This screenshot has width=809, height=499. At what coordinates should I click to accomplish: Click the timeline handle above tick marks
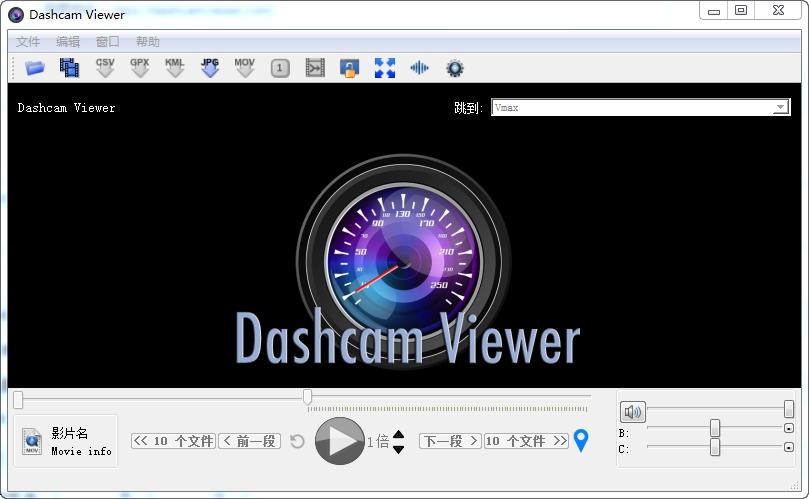click(x=308, y=397)
